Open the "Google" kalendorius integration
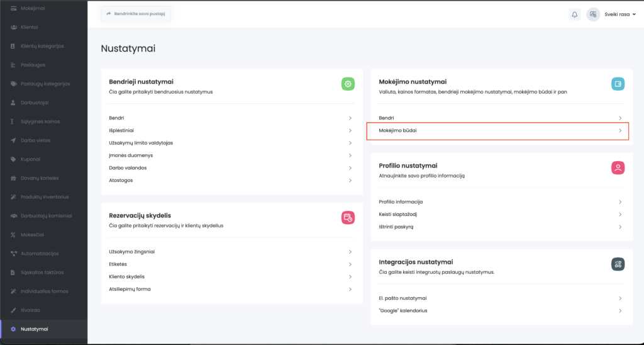The width and height of the screenshot is (644, 345). 404,310
